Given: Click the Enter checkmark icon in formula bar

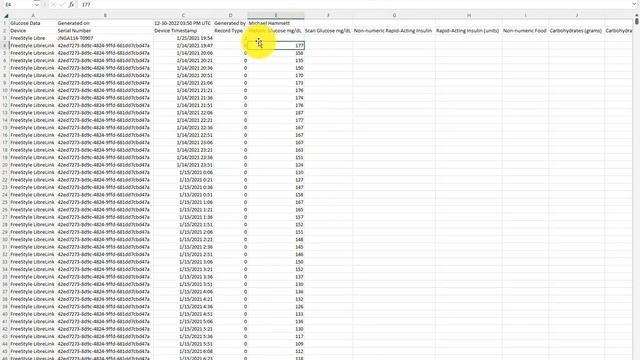Looking at the screenshot, I should pyautogui.click(x=62, y=4).
